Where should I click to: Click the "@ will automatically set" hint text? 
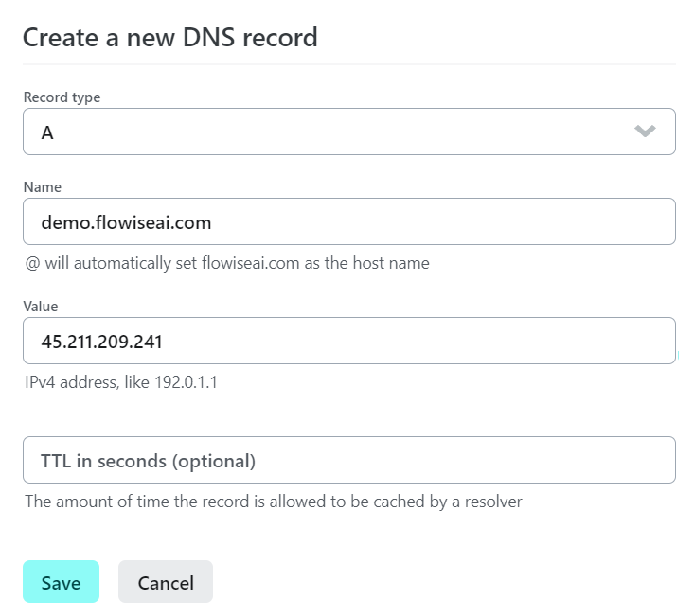227,263
